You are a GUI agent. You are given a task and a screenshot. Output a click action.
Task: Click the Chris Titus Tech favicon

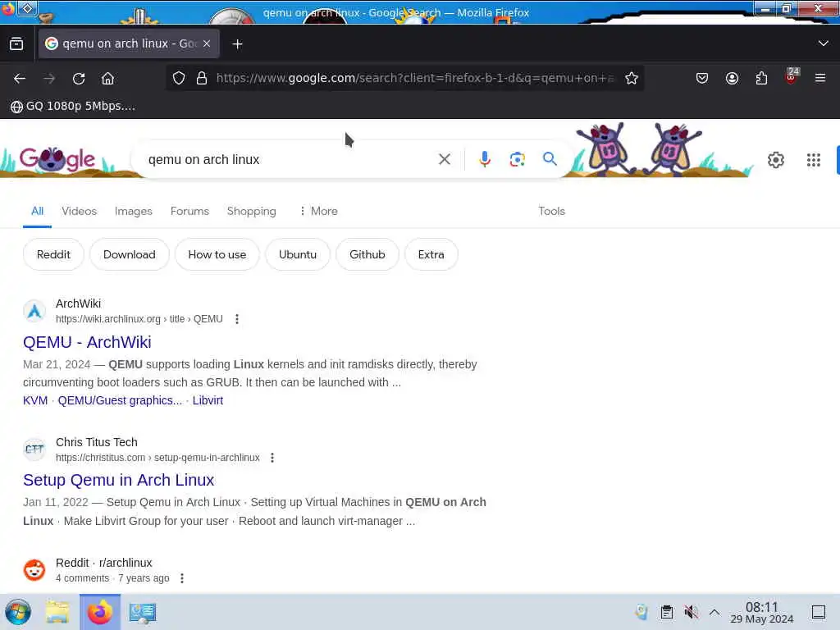pos(34,450)
